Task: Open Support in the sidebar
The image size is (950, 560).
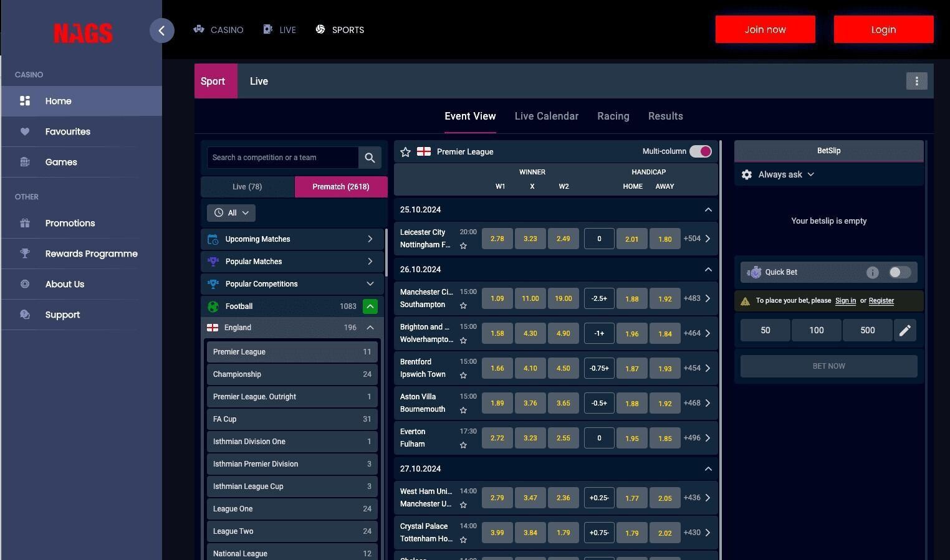Action: tap(82, 315)
